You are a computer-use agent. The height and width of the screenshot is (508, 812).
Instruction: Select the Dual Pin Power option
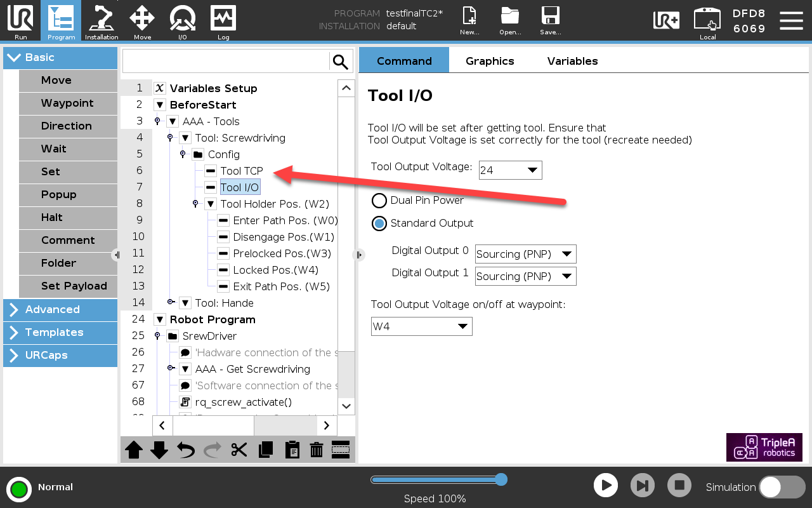click(x=379, y=201)
